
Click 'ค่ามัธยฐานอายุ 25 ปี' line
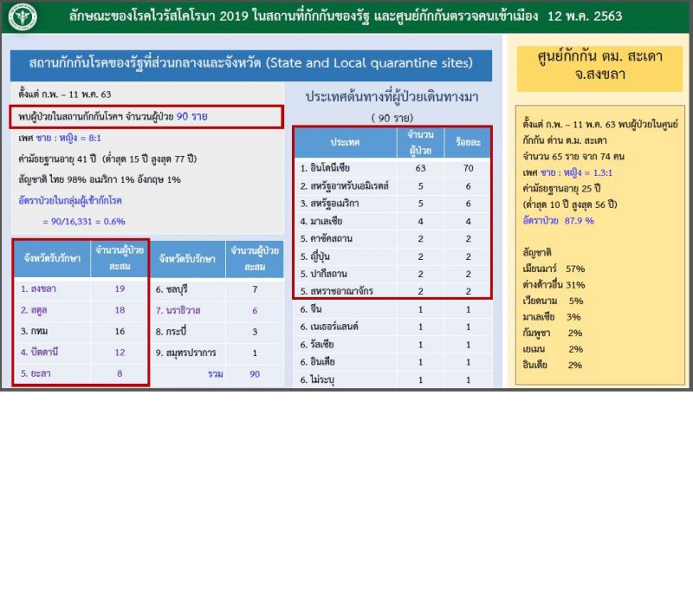pyautogui.click(x=561, y=189)
